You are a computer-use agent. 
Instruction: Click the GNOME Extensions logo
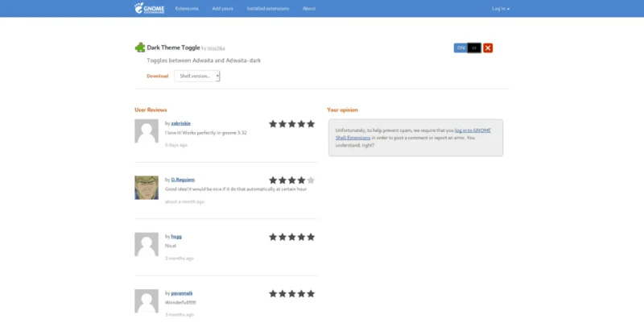pos(149,8)
